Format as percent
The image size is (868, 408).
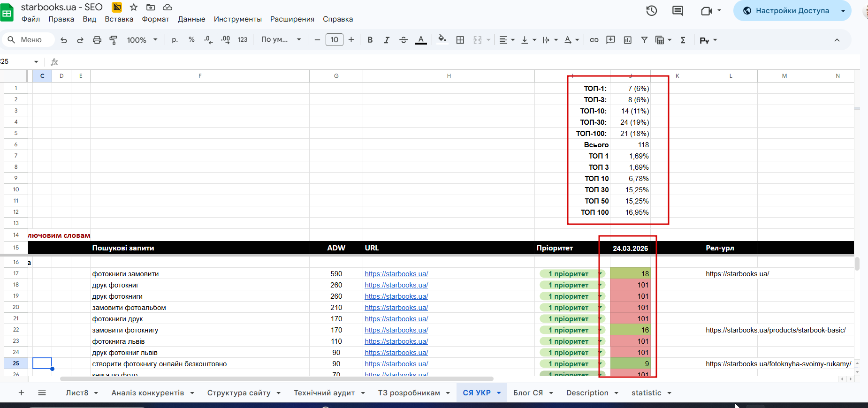point(191,40)
